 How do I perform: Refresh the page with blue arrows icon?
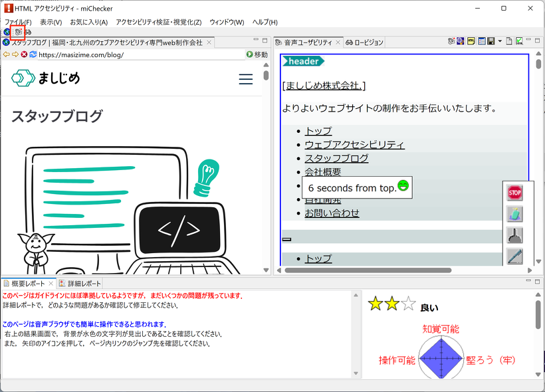pyautogui.click(x=33, y=54)
